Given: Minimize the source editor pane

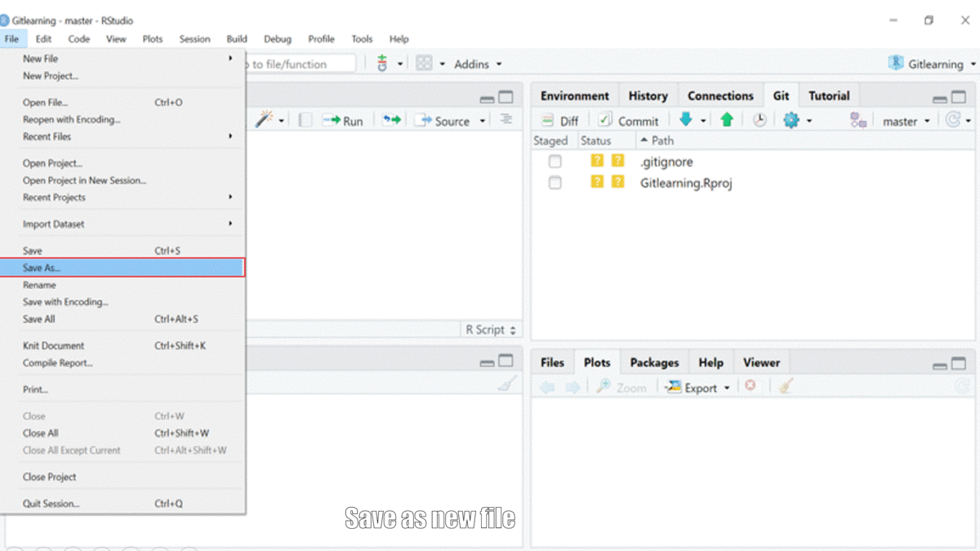Looking at the screenshot, I should [487, 98].
